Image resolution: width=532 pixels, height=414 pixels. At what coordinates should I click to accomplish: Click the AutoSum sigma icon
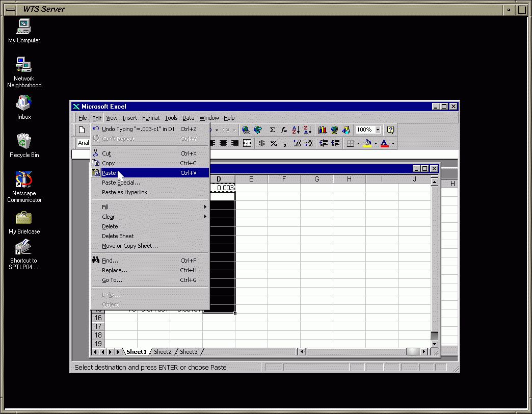[x=273, y=130]
